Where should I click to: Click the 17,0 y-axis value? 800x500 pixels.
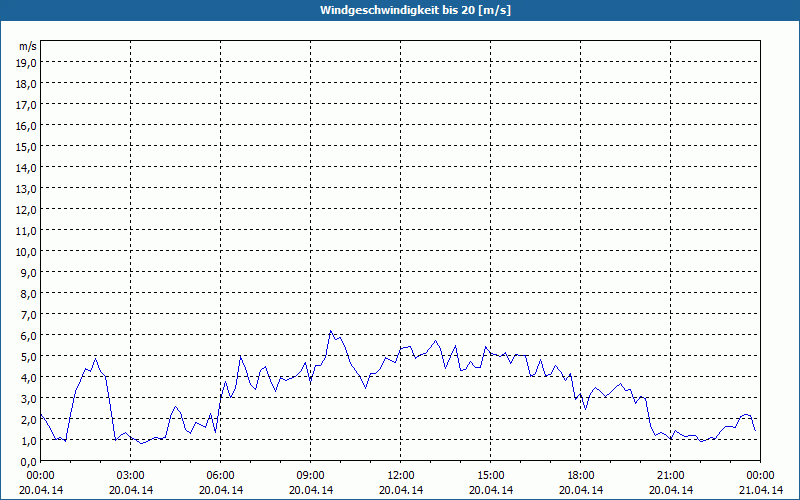pyautogui.click(x=27, y=105)
